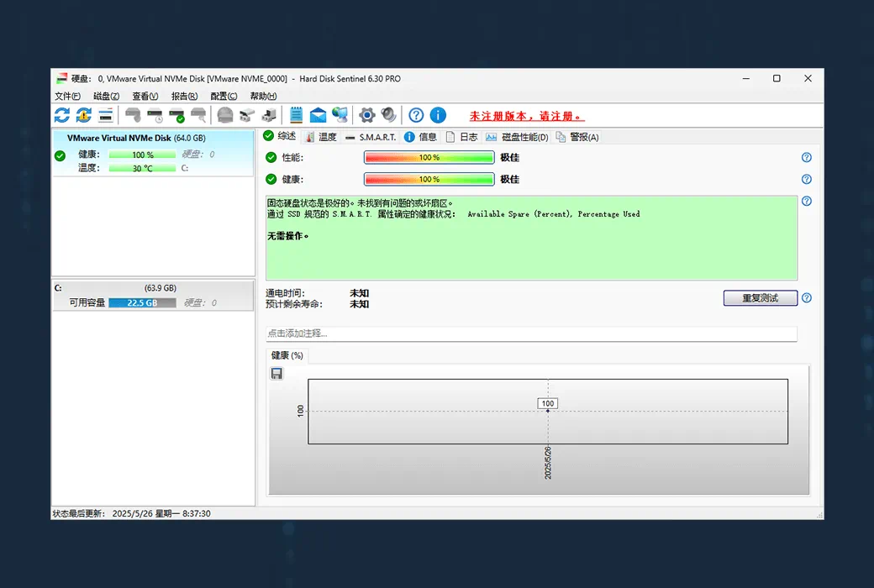
Task: Click the blue refresh arrows toolbar icon
Action: (x=62, y=115)
